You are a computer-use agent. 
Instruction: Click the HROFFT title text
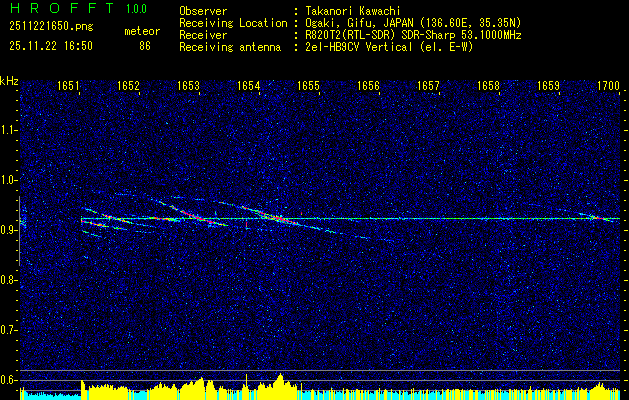click(62, 8)
